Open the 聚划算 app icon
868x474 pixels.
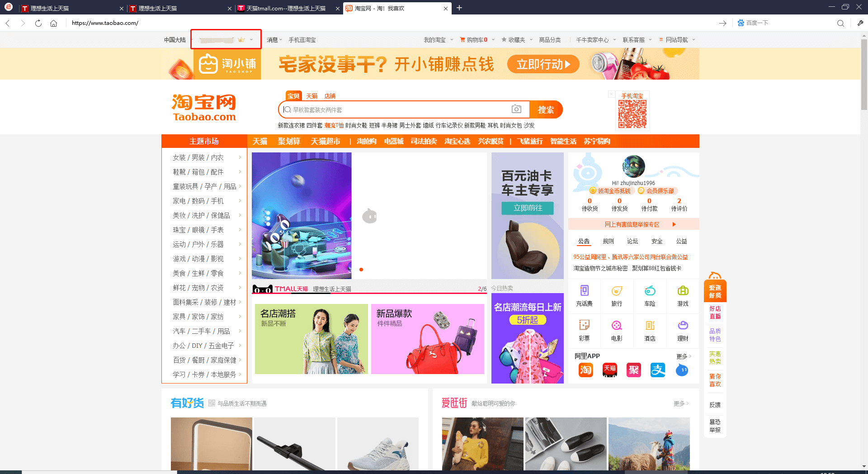pos(634,370)
